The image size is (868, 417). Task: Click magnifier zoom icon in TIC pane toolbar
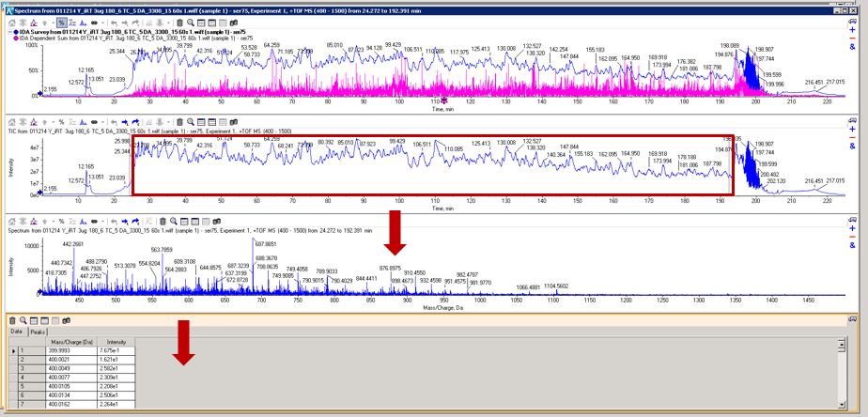pos(191,122)
